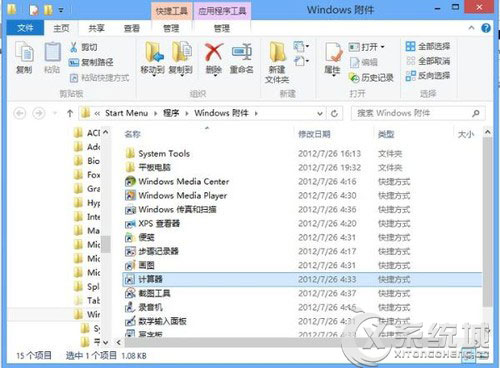This screenshot has height=368, width=500.
Task: Select the Bio folder in the navigation pane
Action: [x=87, y=161]
